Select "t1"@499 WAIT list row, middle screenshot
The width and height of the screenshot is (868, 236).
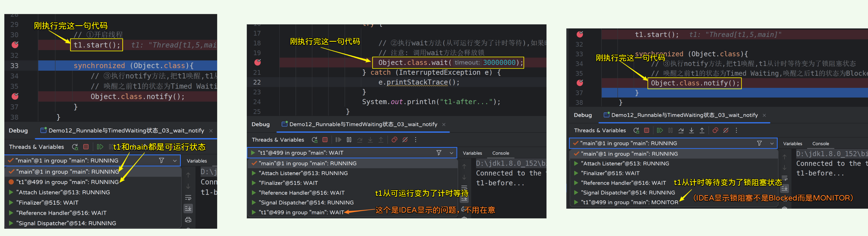click(x=353, y=213)
